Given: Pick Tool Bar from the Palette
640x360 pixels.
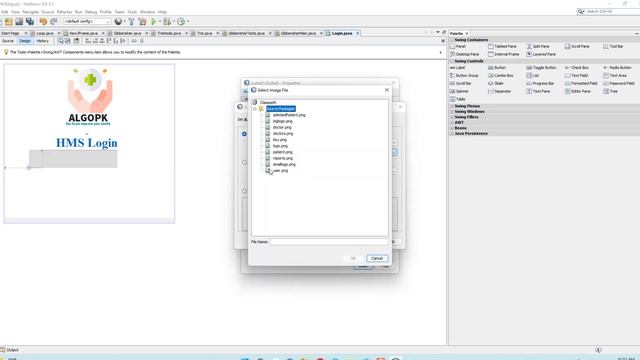Looking at the screenshot, I should (613, 47).
